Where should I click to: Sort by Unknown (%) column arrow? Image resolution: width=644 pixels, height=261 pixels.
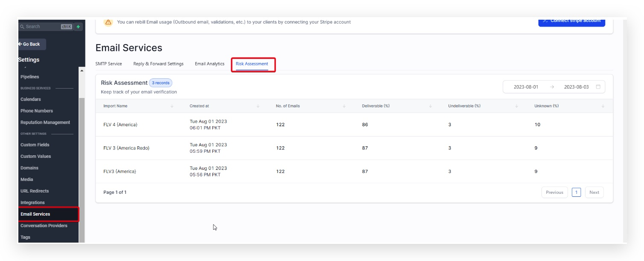pos(603,106)
